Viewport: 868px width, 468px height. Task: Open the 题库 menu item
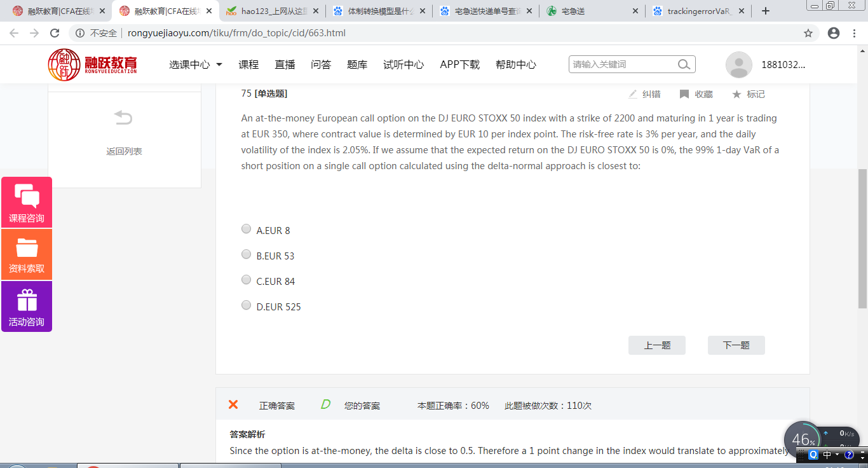coord(357,64)
